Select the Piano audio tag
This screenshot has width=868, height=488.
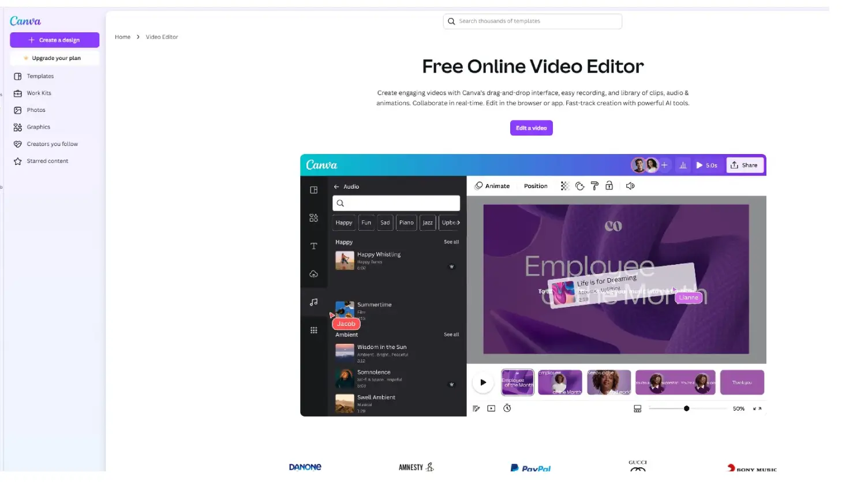pos(406,223)
